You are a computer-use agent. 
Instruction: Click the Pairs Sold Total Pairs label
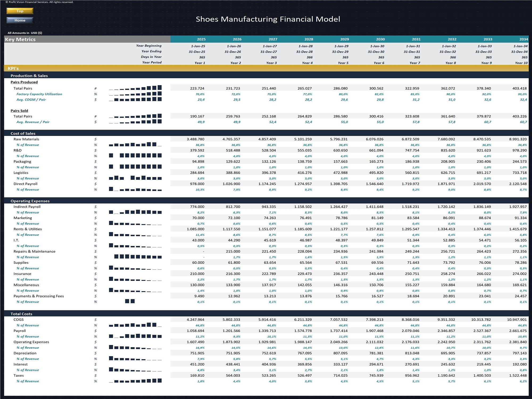23,116
